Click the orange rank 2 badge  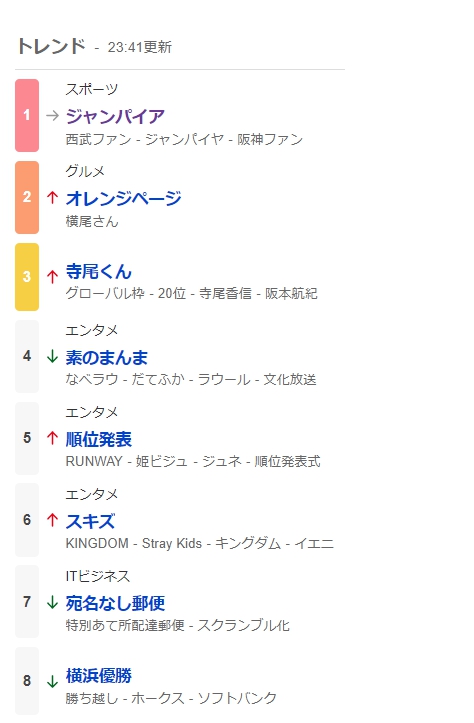pyautogui.click(x=27, y=197)
